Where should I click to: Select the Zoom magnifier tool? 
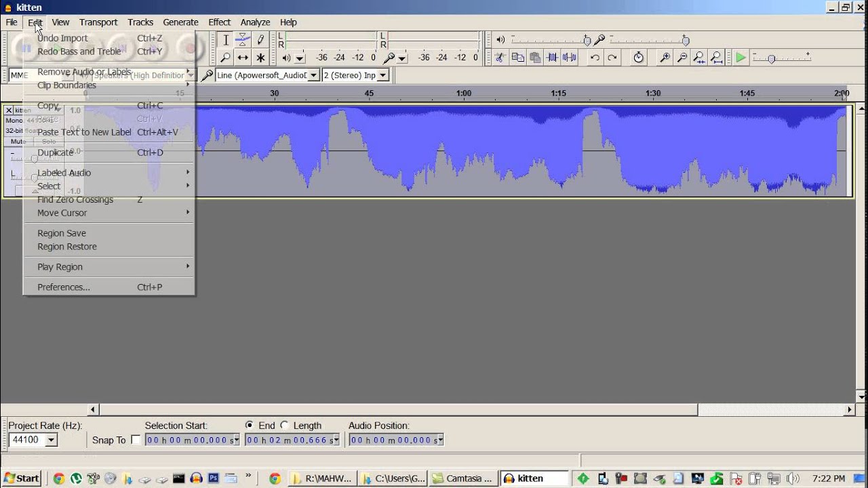[x=226, y=58]
